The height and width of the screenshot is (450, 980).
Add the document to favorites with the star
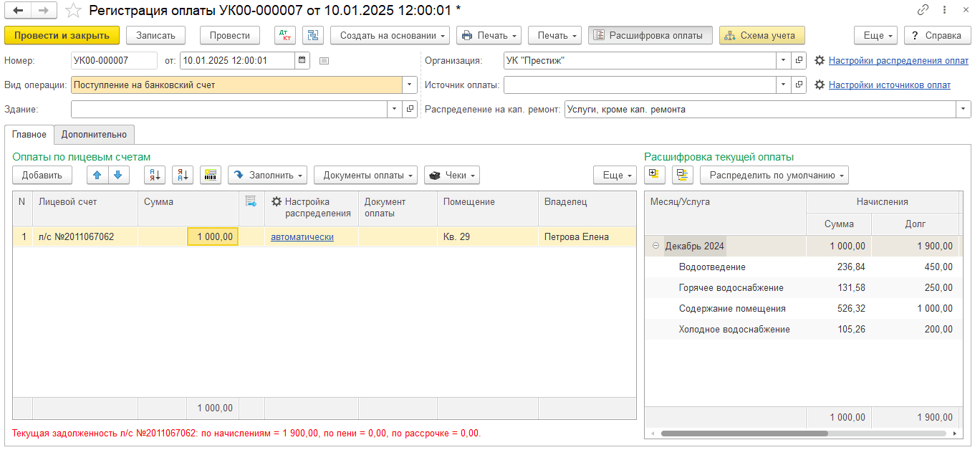coord(73,10)
